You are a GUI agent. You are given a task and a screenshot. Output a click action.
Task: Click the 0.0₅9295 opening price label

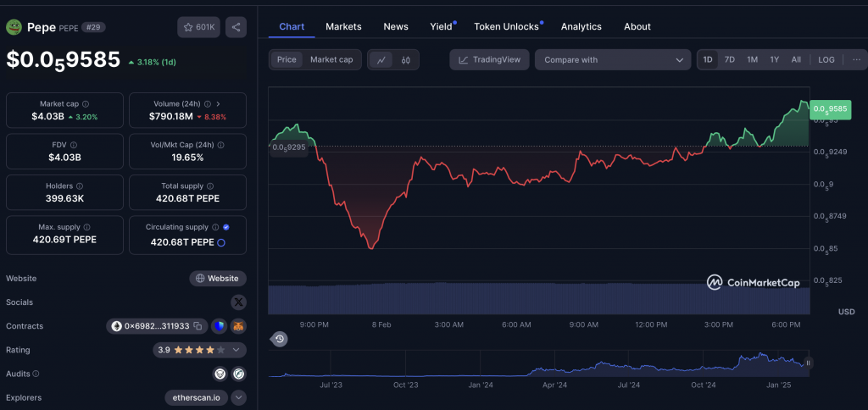pos(289,147)
